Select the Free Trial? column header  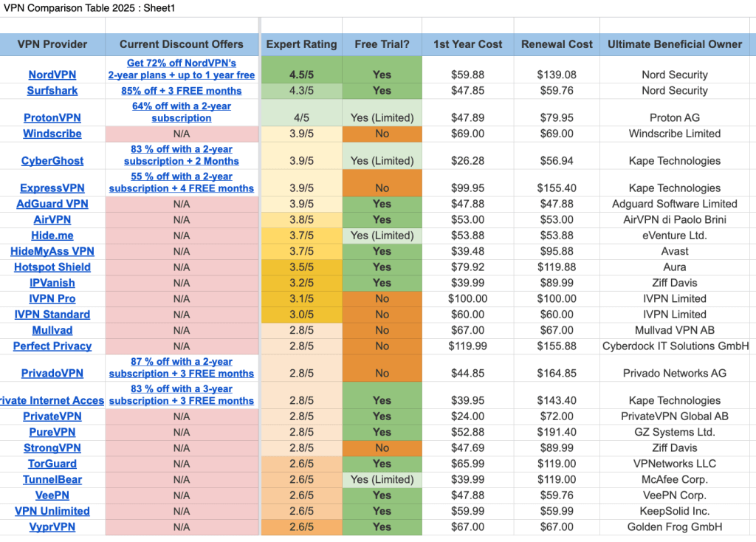click(382, 44)
